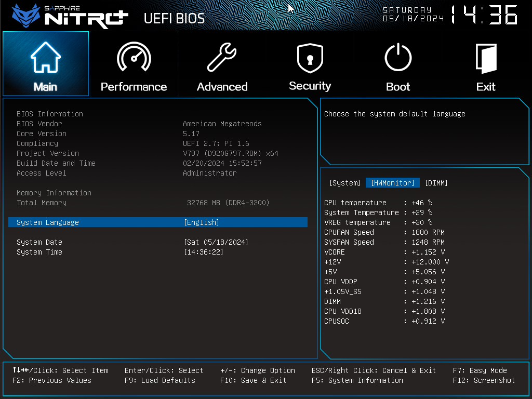The image size is (532, 399).
Task: Switch to the Exit tab label
Action: (486, 87)
